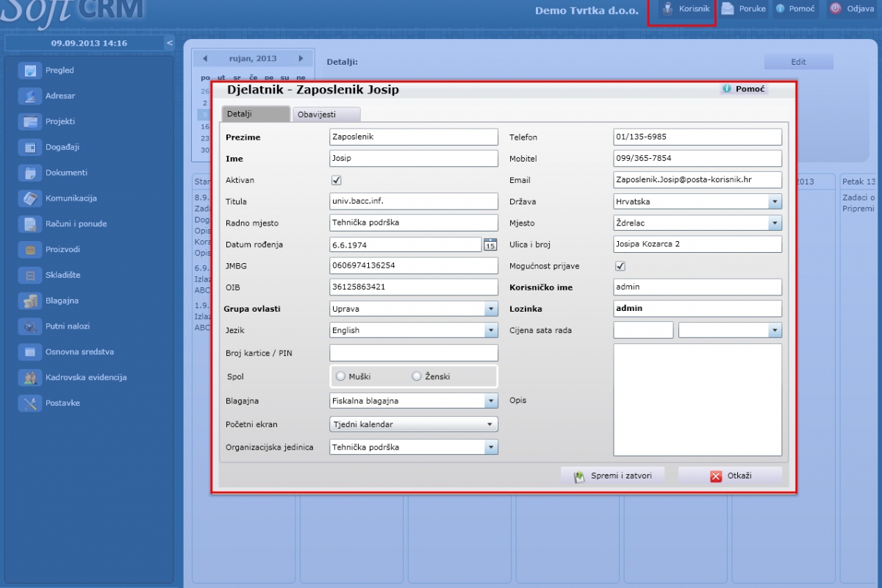882x588 pixels.
Task: Open the Pregled sidebar icon
Action: click(30, 71)
